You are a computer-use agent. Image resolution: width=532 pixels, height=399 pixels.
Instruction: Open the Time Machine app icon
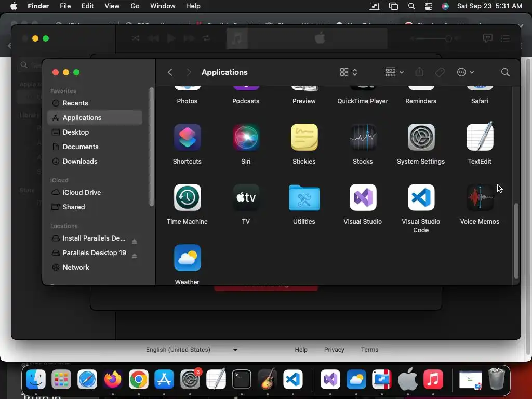[x=187, y=197]
